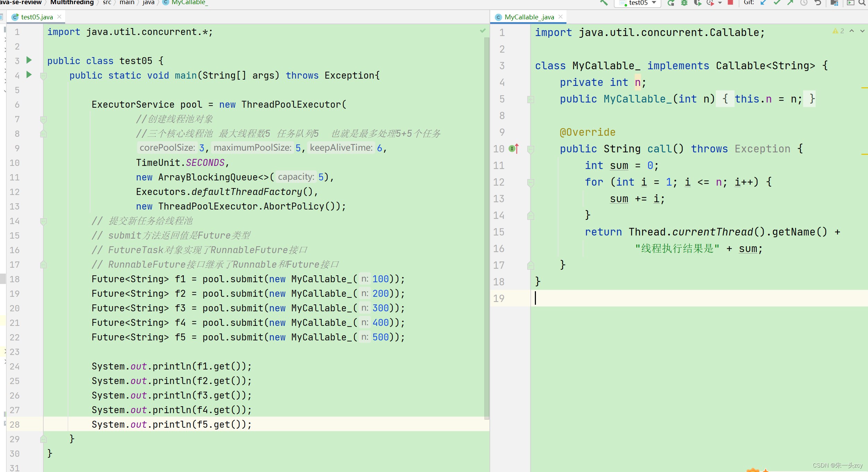Click the comment fold end marker on line 8
This screenshot has width=868, height=472.
click(43, 134)
